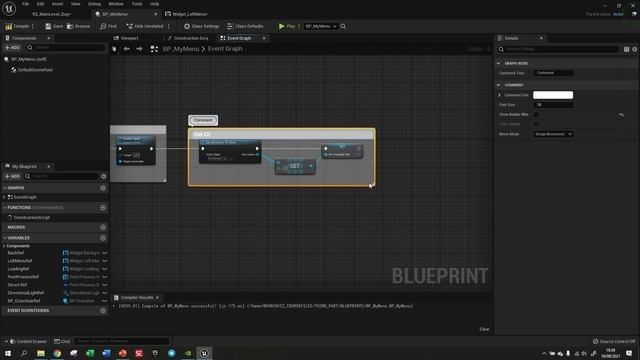Image resolution: width=640 pixels, height=360 pixels.
Task: Open the Windows Start menu
Action: coord(8,353)
